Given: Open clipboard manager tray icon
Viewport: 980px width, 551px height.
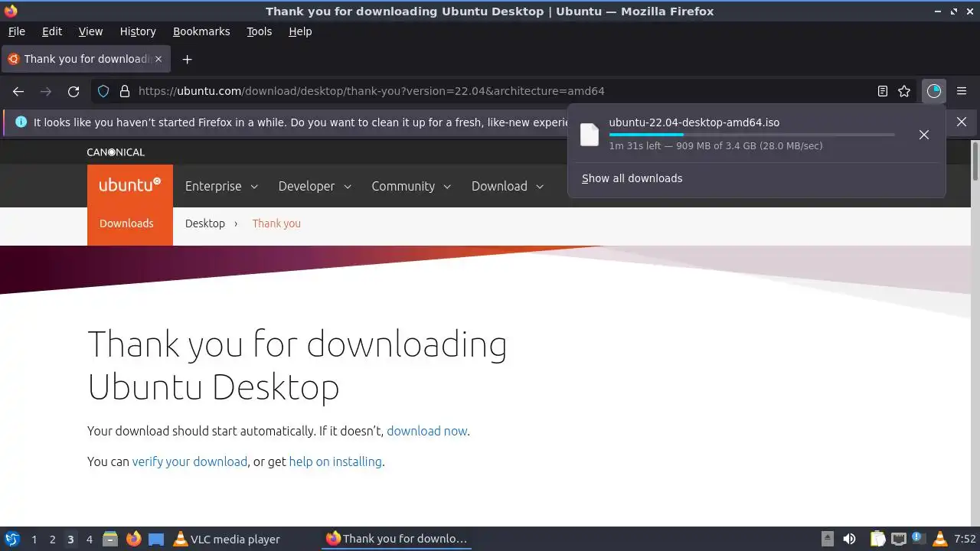Looking at the screenshot, I should (x=877, y=539).
